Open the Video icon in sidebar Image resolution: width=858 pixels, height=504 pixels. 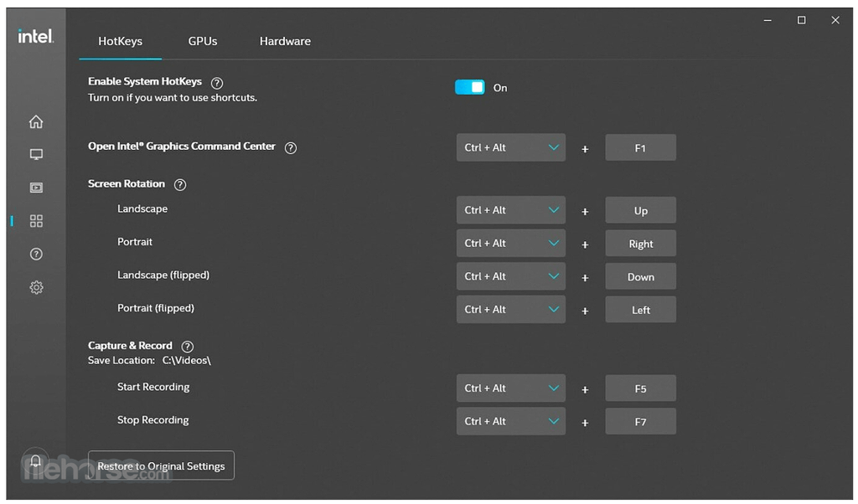coord(36,188)
